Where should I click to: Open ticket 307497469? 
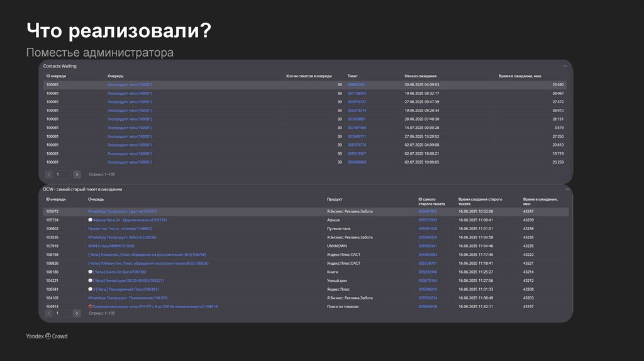357,128
